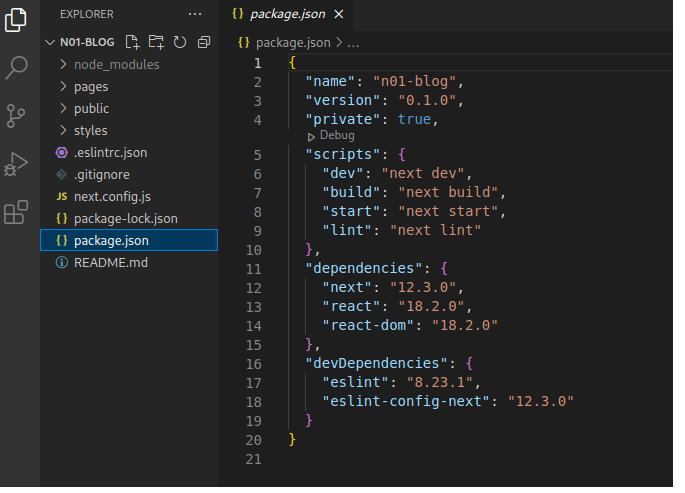Screen dimensions: 685x493
Task: Open package-lock.json file
Action: (x=129, y=218)
